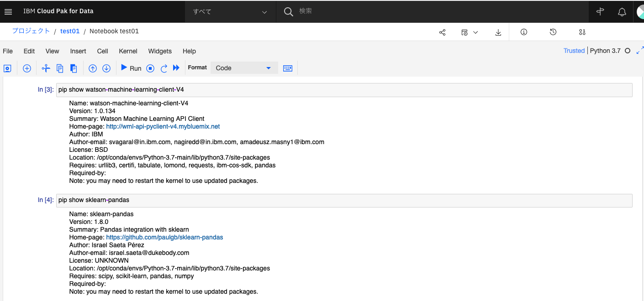
Task: Open the Insert menu
Action: pos(78,51)
